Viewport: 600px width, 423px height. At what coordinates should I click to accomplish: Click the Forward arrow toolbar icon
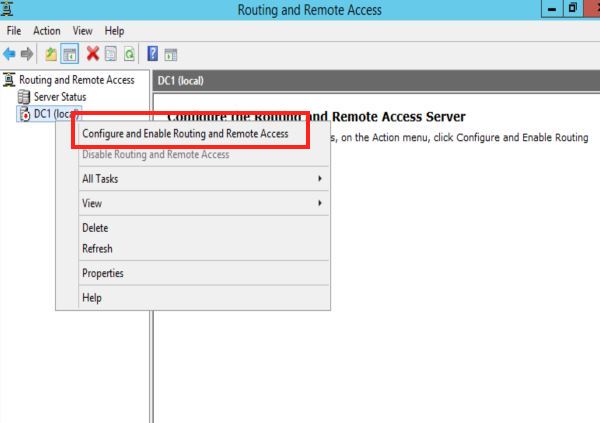tap(27, 54)
